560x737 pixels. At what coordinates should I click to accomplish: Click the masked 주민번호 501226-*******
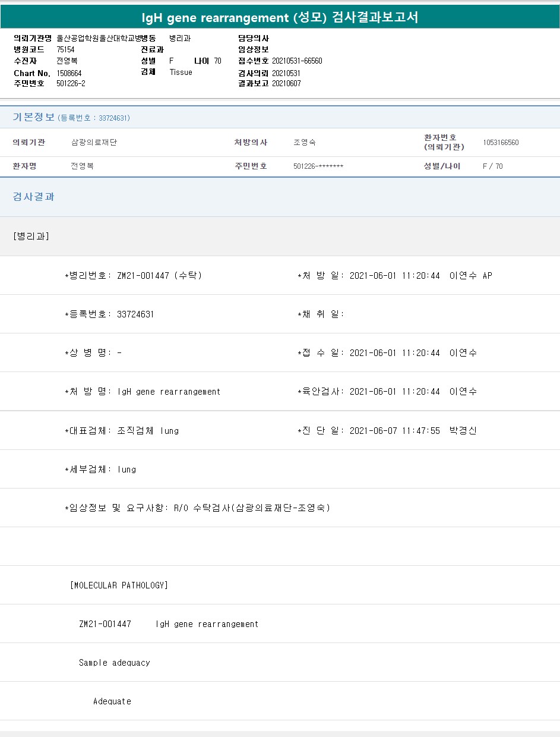click(x=318, y=166)
